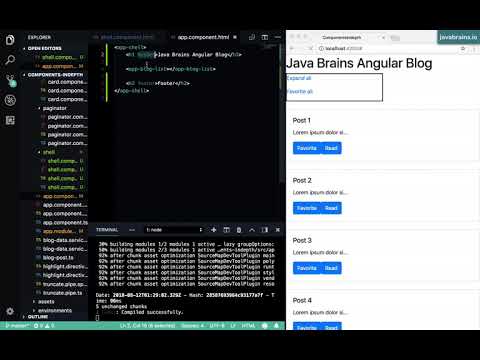Viewport: 480px width, 360px height.
Task: Maximize the terminal panel with chevron
Action: coord(252,230)
